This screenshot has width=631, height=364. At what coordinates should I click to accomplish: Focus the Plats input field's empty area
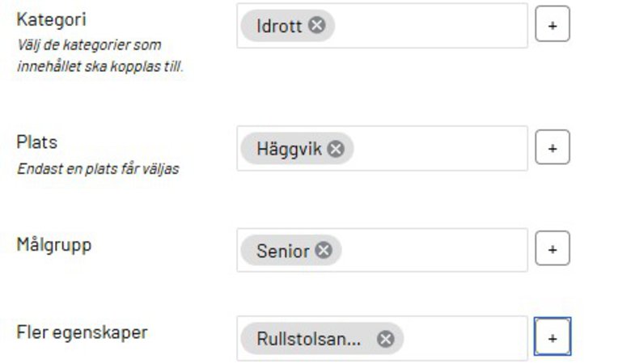tap(437, 149)
